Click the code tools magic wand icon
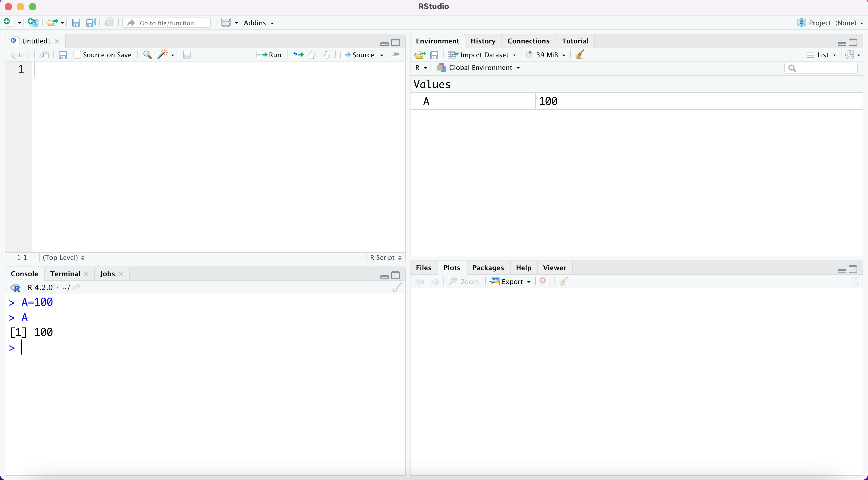This screenshot has width=868, height=480. [163, 55]
